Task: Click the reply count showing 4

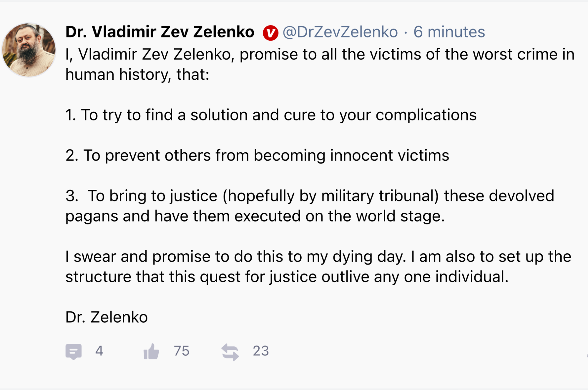Action: [x=99, y=351]
